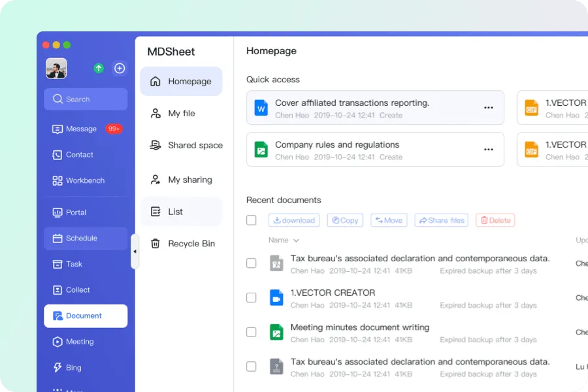Check the Meeting minutes document writing row
Screen dimensions: 588x392
click(x=252, y=332)
